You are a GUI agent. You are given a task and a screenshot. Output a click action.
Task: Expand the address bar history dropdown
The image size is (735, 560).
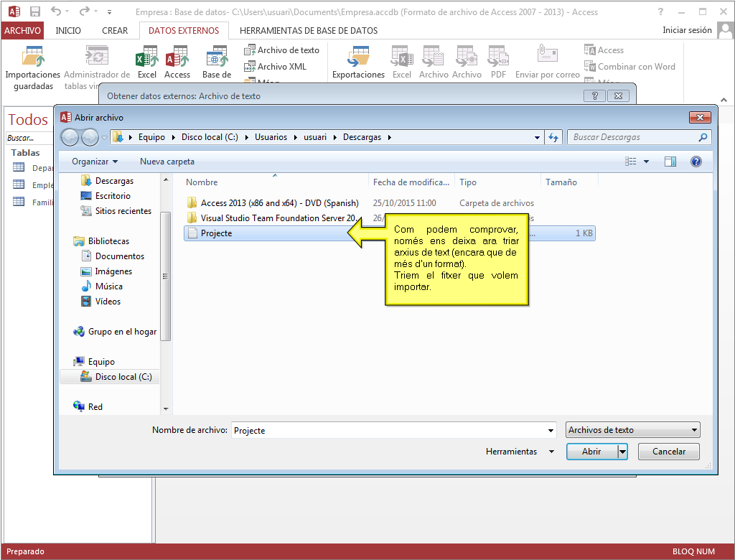[537, 137]
